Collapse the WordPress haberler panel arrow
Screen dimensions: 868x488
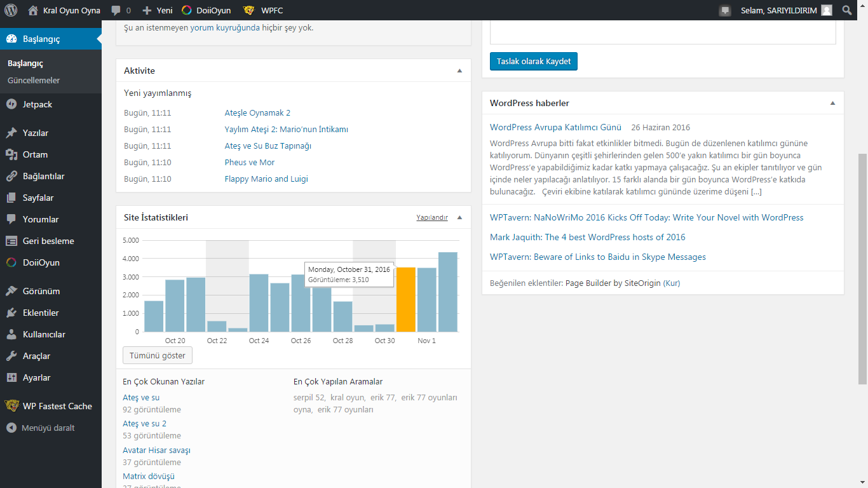pos(832,103)
